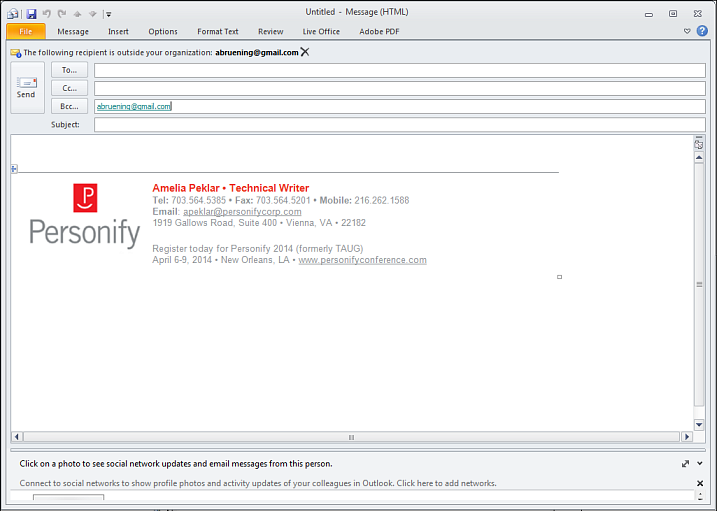Click the Personify logo in signature
The height and width of the screenshot is (511, 717).
pyautogui.click(x=85, y=215)
